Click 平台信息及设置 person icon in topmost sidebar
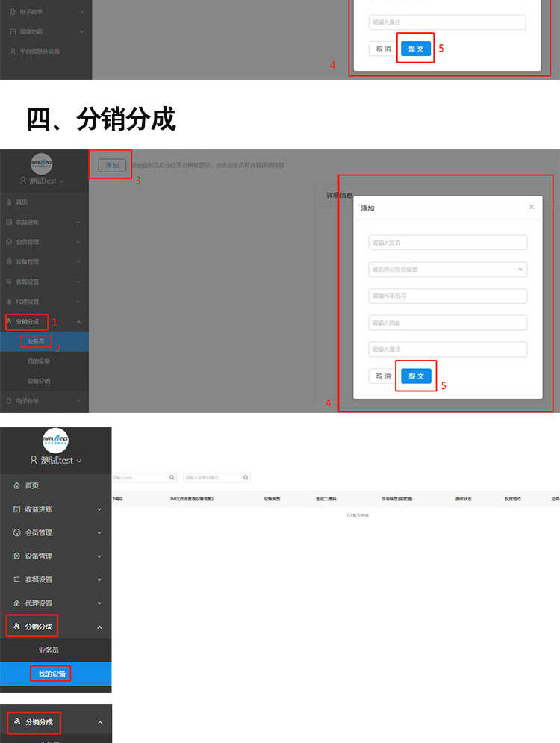The height and width of the screenshot is (743, 560). (x=13, y=52)
